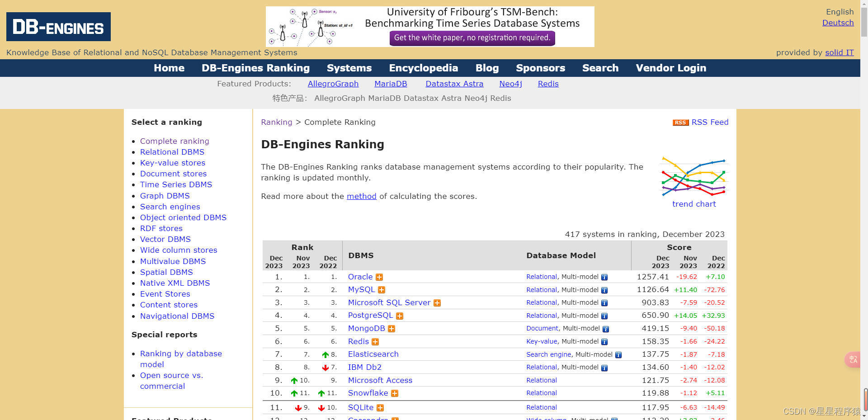Click the info icon in Elasticsearch row
This screenshot has width=868, height=420.
pos(618,355)
